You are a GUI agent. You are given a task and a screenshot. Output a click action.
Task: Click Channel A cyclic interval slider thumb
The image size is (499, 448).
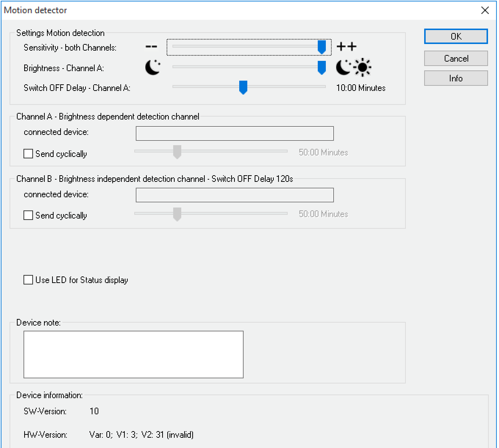pyautogui.click(x=177, y=152)
